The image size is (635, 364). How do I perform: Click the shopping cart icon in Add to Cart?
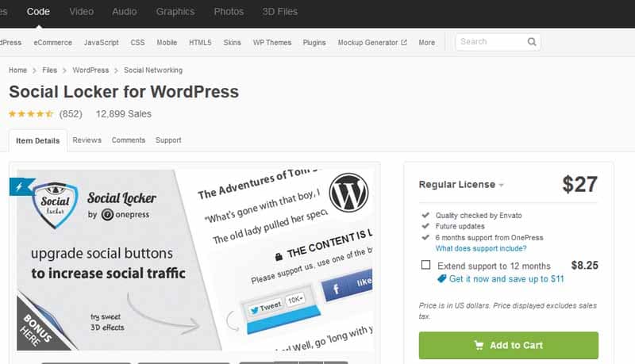(479, 346)
